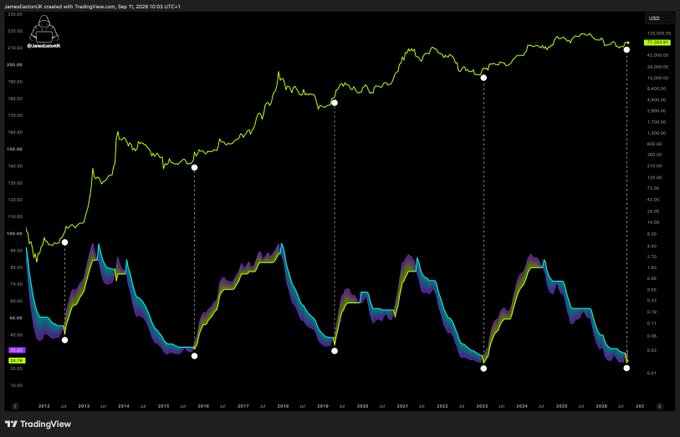Click the 100.00 left scale label
This screenshot has width=680, height=437.
(16, 234)
